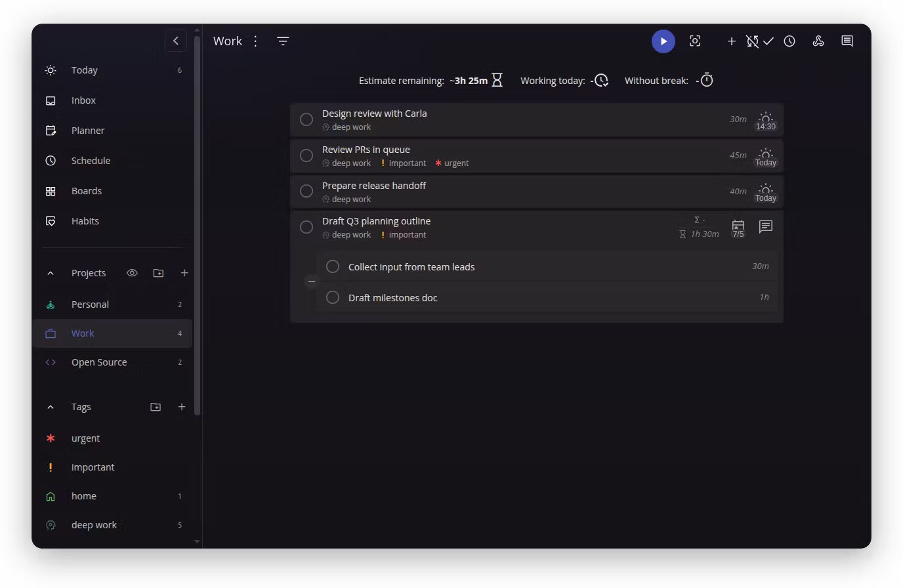This screenshot has width=903, height=588.
Task: Add a new task with the plus icon
Action: point(731,41)
